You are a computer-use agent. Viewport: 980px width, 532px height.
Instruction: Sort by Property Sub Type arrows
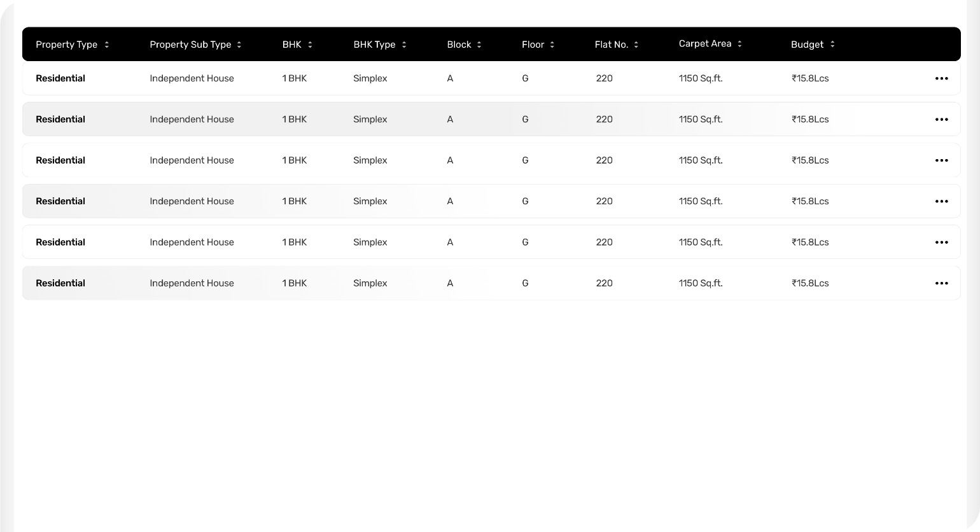pyautogui.click(x=239, y=45)
